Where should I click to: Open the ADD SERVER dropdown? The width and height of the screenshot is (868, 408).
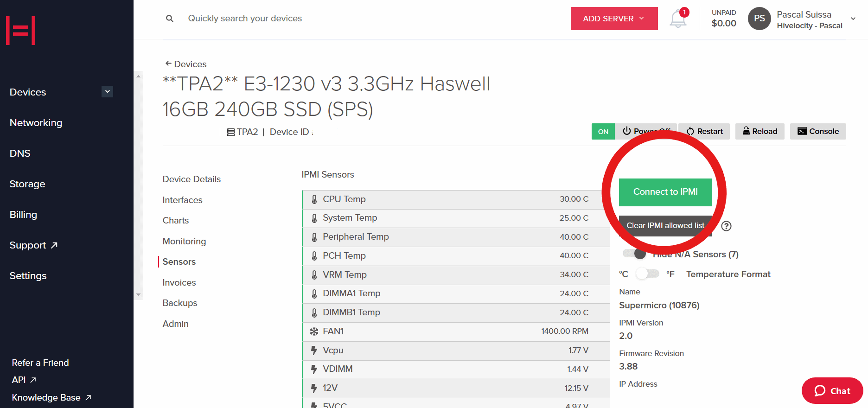pyautogui.click(x=614, y=19)
